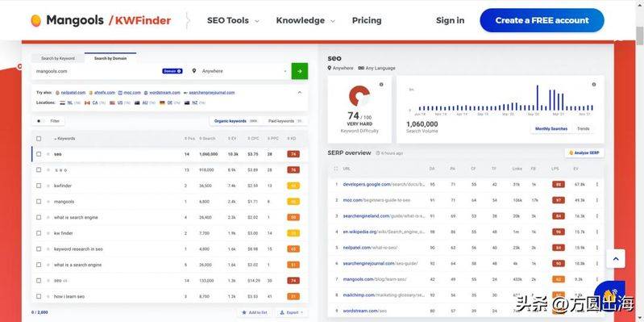
Task: Check the box for keyword mangools
Action: pos(39,202)
